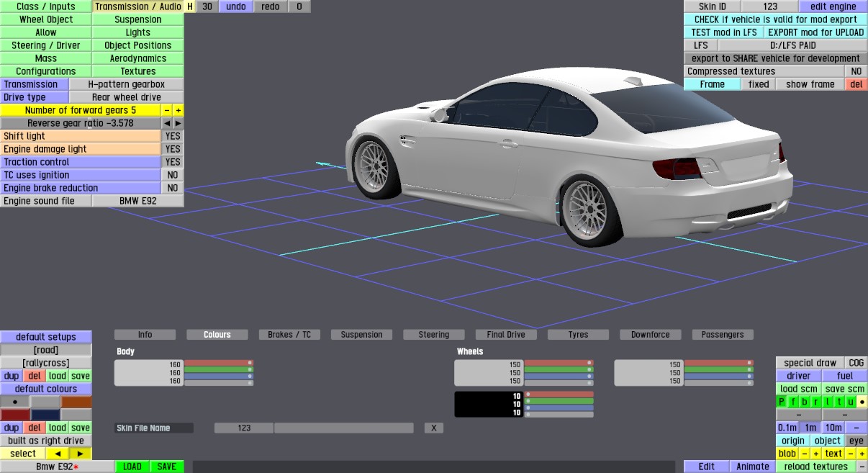The height and width of the screenshot is (473, 868).
Task: Select the dark red default colour swatch
Action: pyautogui.click(x=15, y=415)
